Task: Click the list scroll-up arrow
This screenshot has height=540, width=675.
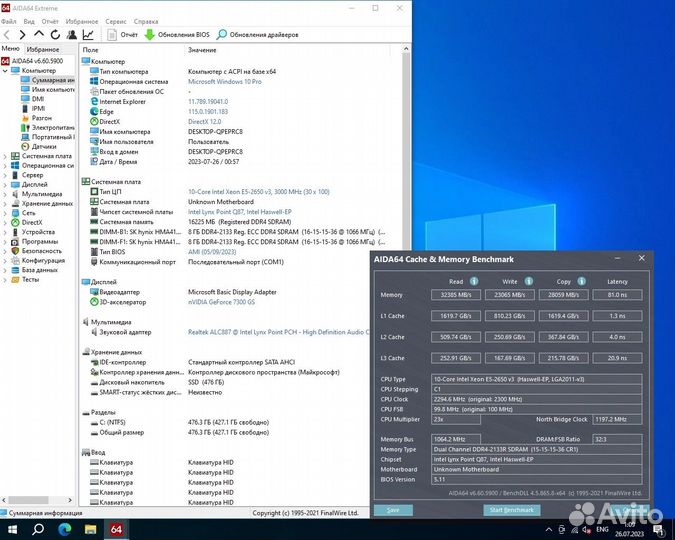Action: tap(406, 50)
